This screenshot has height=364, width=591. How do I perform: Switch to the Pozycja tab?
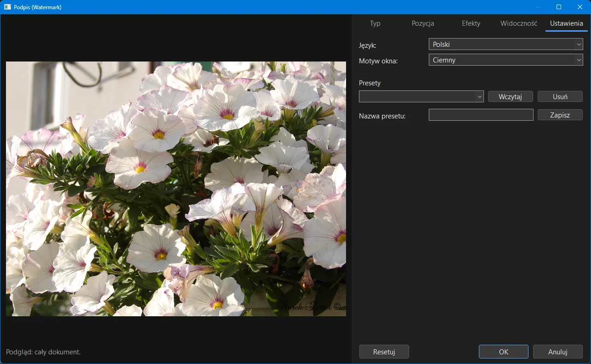coord(423,23)
